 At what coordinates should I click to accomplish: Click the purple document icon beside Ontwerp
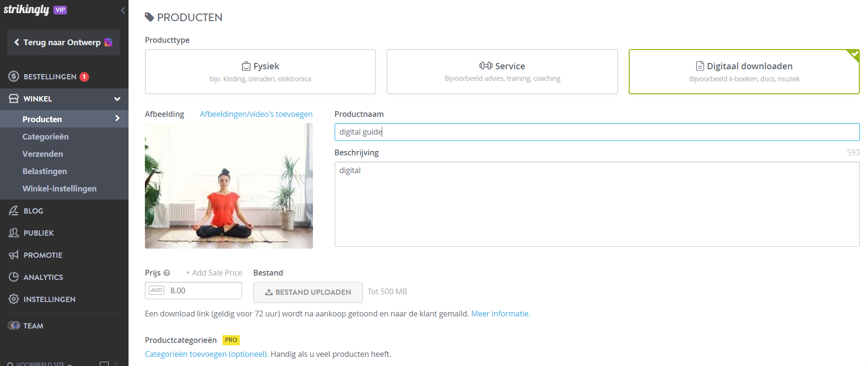coord(108,42)
